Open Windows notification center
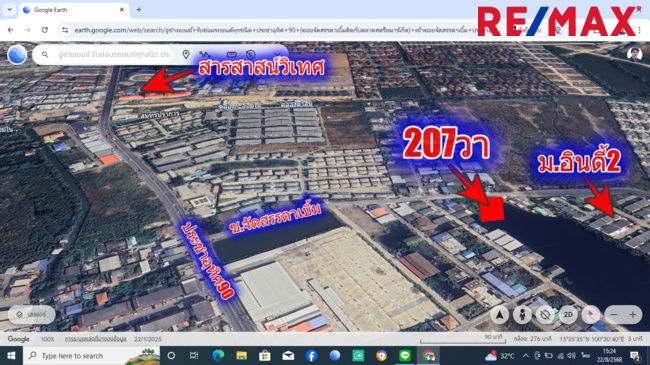 coord(635,356)
